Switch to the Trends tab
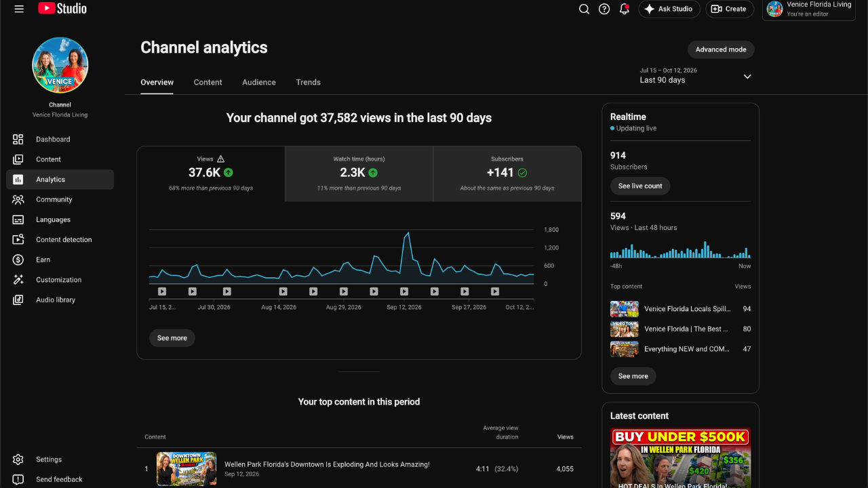The image size is (868, 488). click(x=308, y=82)
